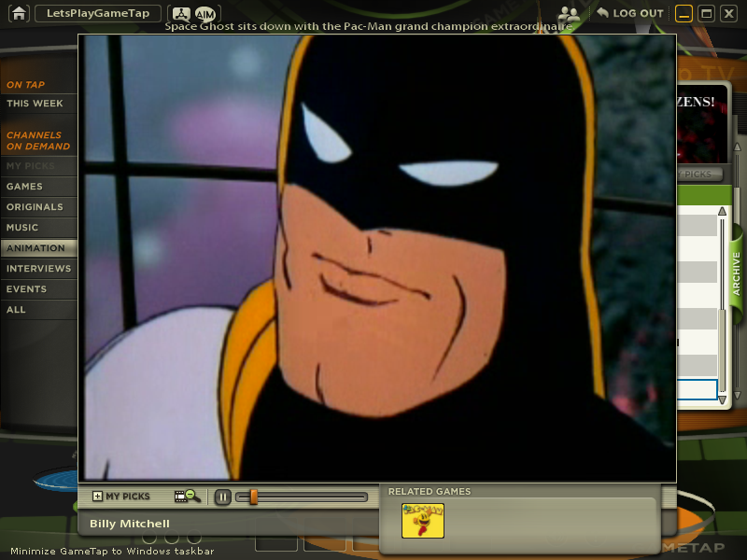Screen dimensions: 747x560
Task: Select the ANIMATION channel
Action: pyautogui.click(x=38, y=248)
